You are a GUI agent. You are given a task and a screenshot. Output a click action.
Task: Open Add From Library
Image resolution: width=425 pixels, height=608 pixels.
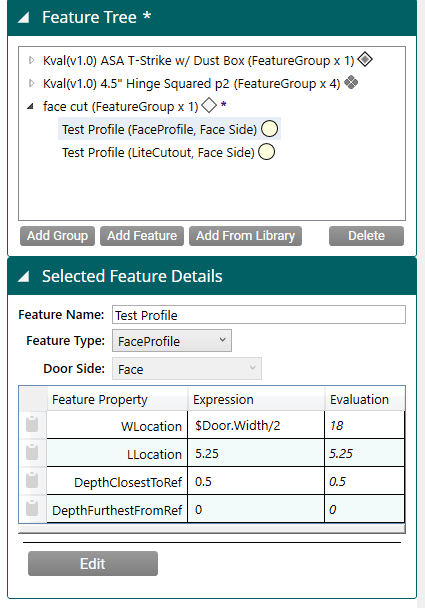coord(245,236)
